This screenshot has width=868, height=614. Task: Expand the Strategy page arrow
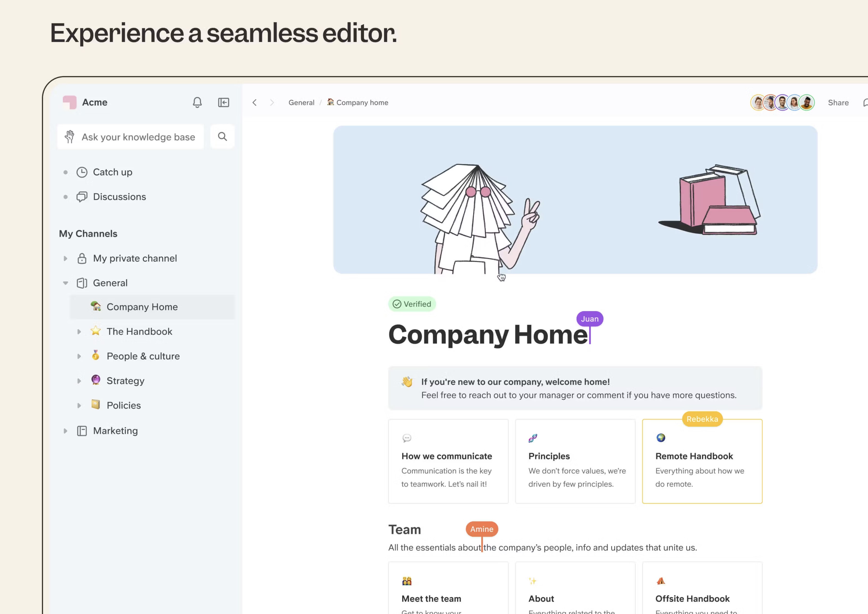click(x=79, y=381)
